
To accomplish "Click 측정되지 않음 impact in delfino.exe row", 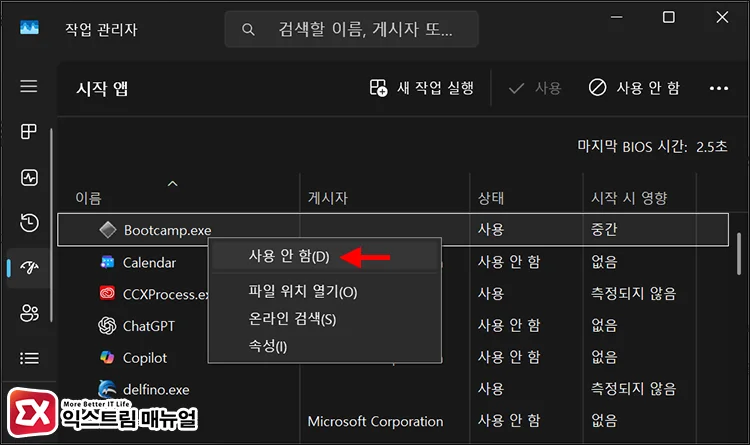I will pyautogui.click(x=633, y=389).
